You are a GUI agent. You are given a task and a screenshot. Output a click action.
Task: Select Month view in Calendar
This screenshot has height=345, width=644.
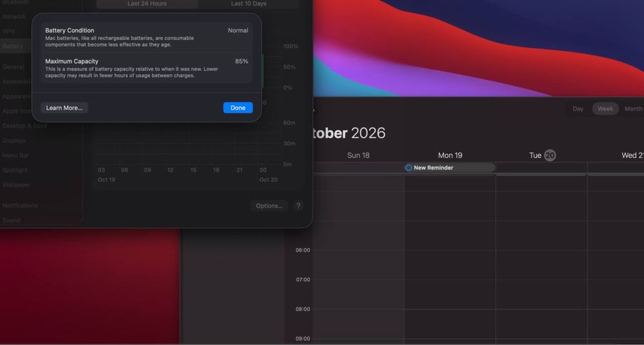pos(633,108)
